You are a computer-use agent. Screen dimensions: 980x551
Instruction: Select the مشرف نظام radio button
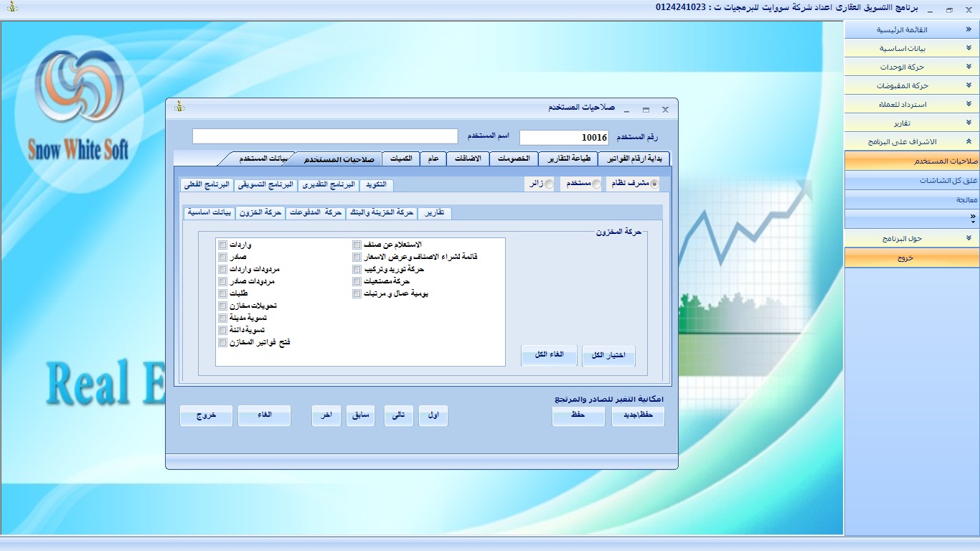point(654,184)
